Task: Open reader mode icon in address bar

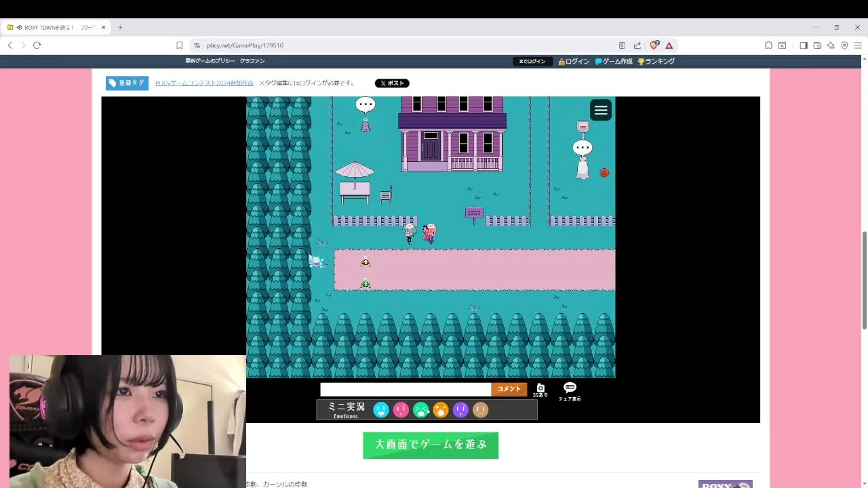Action: (x=622, y=45)
